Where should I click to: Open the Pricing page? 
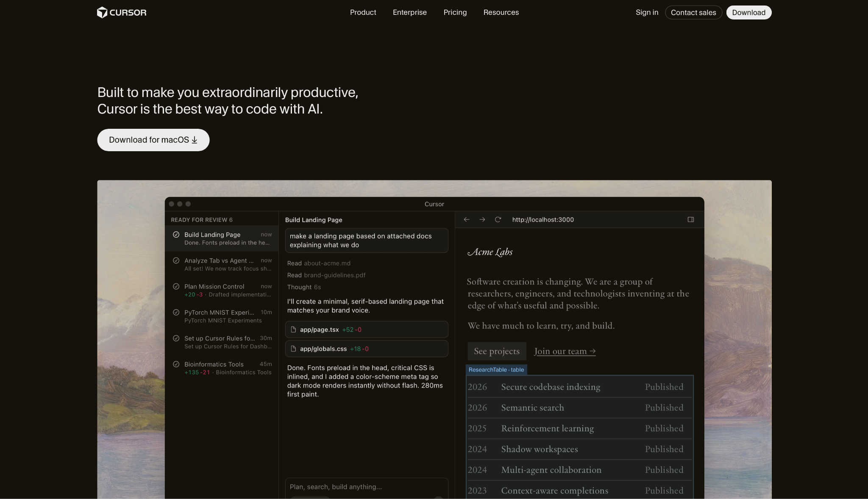pos(455,12)
